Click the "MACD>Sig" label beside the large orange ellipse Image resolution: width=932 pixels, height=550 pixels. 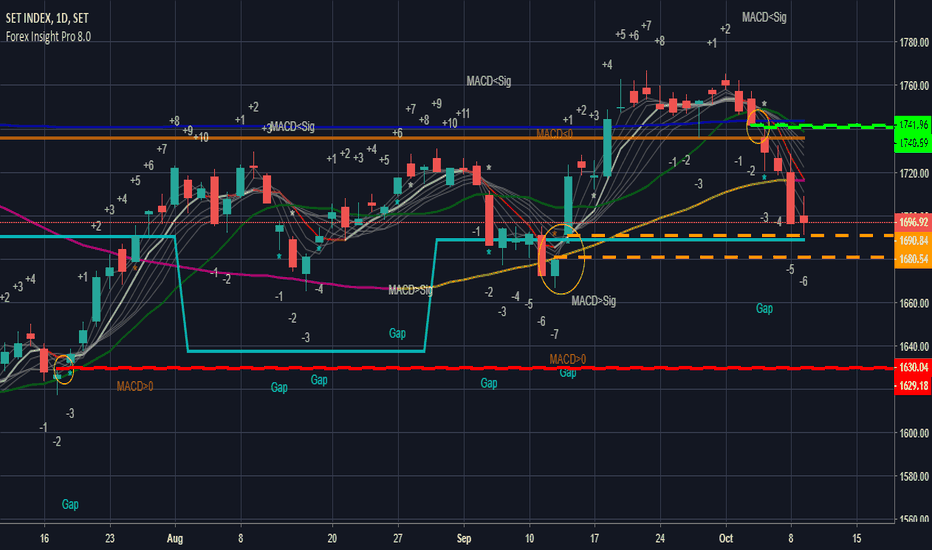click(x=594, y=301)
